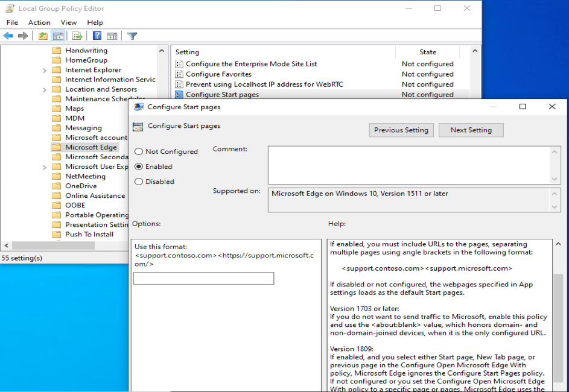569x392 pixels.
Task: Select the Portable Operating tree item
Action: (x=97, y=215)
